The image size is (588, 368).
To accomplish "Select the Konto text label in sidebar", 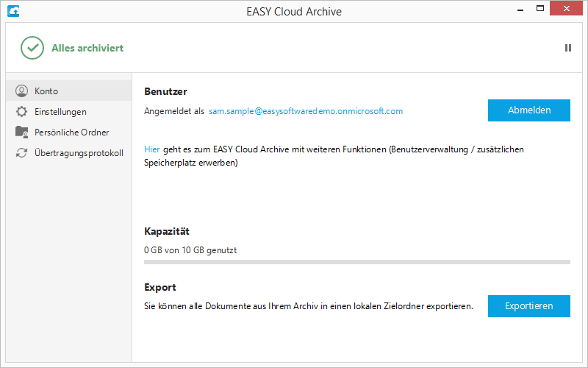I will click(x=46, y=91).
